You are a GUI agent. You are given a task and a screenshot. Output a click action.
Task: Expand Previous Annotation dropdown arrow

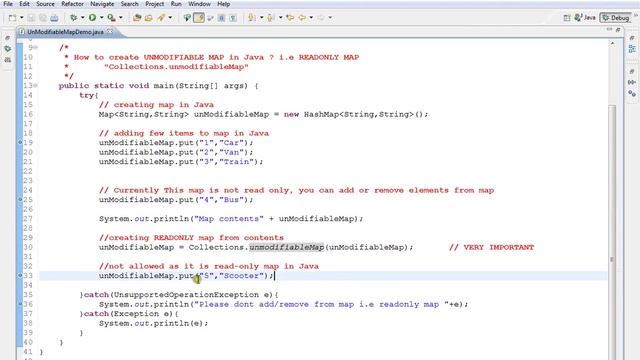[x=280, y=18]
